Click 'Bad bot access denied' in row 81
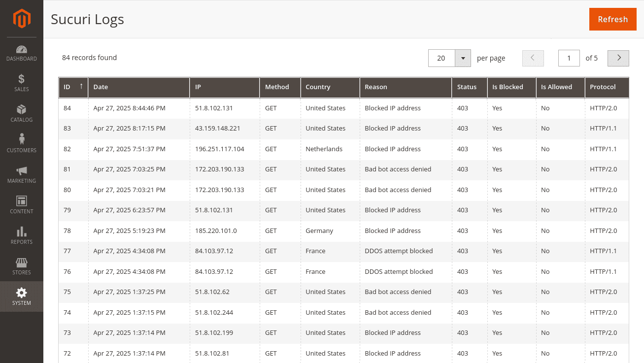 coord(398,169)
